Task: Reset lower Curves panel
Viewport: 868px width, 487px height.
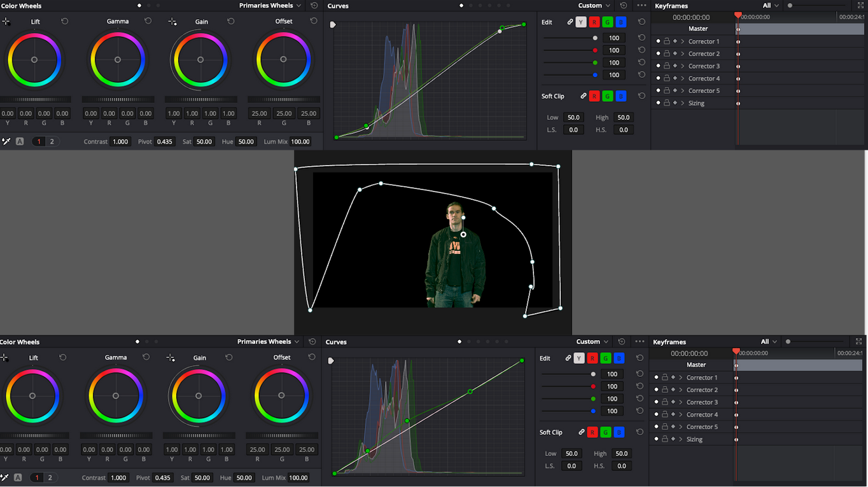Action: [x=622, y=341]
